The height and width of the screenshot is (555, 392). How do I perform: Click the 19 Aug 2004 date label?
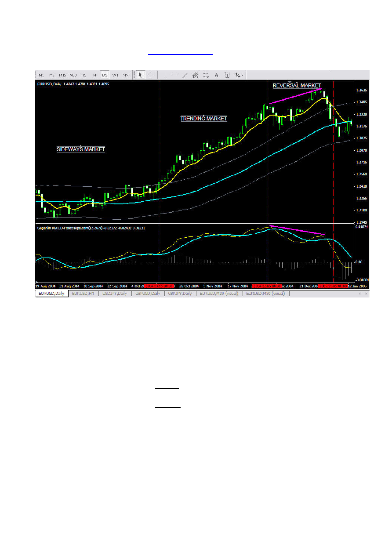tap(45, 286)
